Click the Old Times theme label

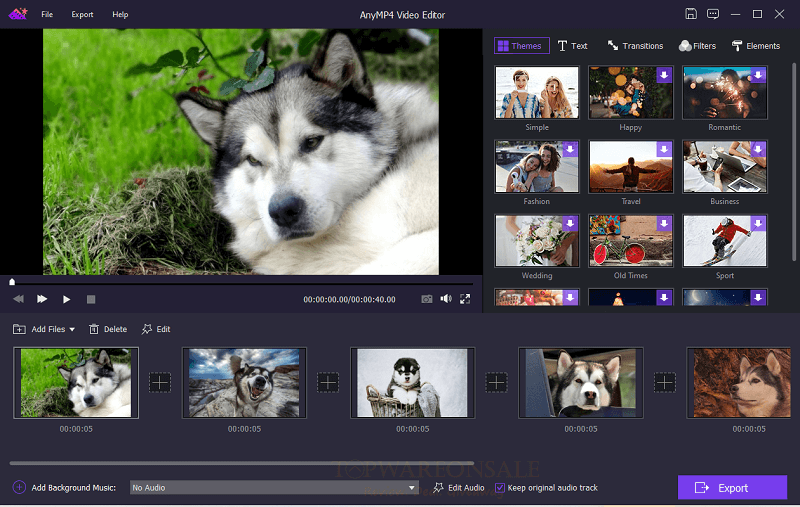click(631, 275)
